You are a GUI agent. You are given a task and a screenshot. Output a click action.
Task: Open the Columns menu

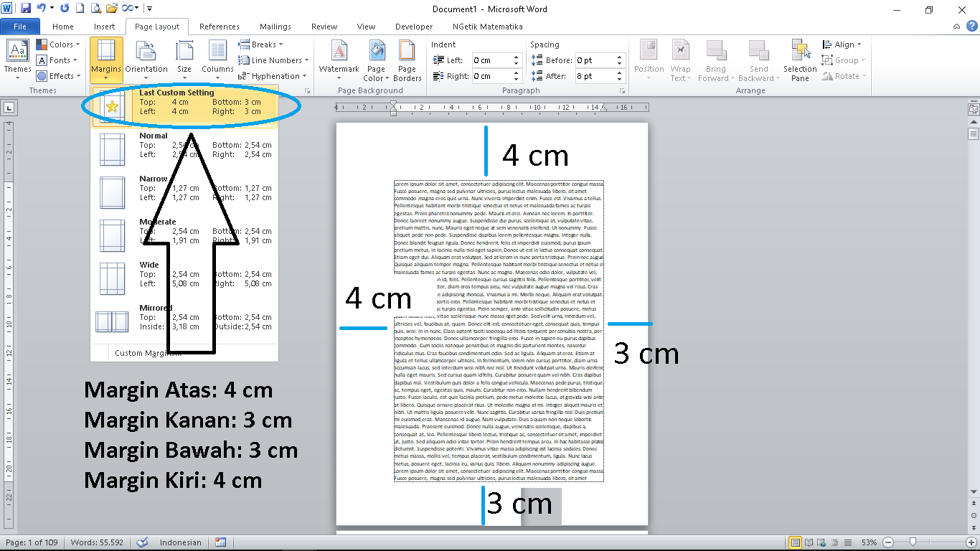pyautogui.click(x=217, y=60)
